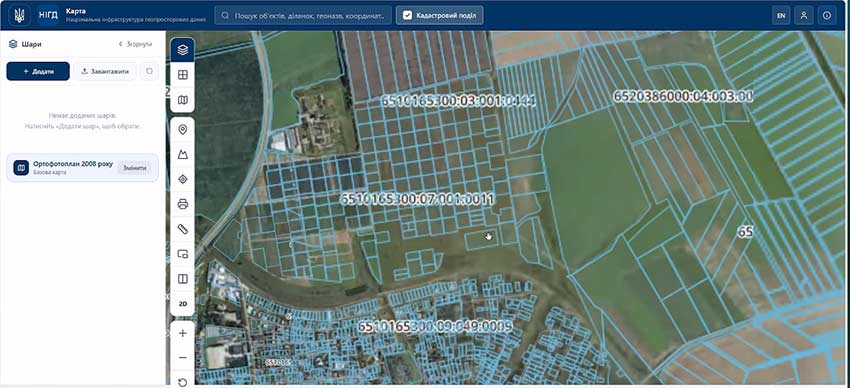The height and width of the screenshot is (388, 850).
Task: Click the Ортофотоплан 2008 року label
Action: [x=73, y=164]
